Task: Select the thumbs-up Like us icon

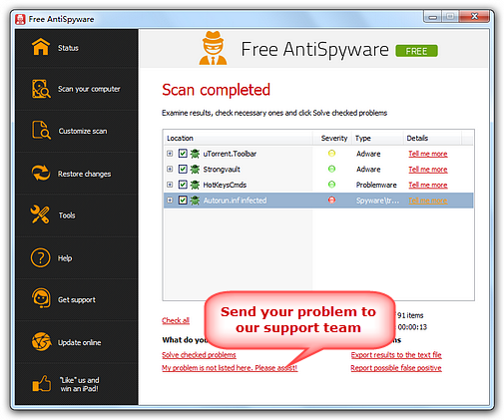Action: [41, 383]
